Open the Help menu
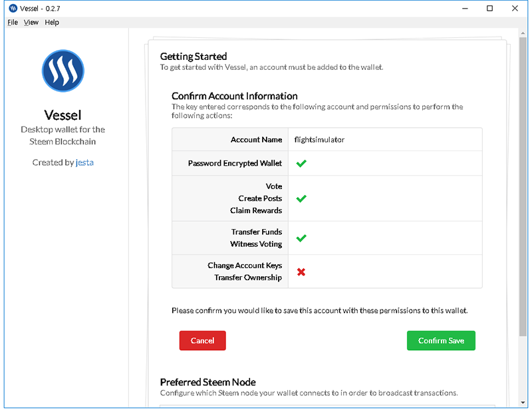This screenshot has width=532, height=412. tap(52, 23)
